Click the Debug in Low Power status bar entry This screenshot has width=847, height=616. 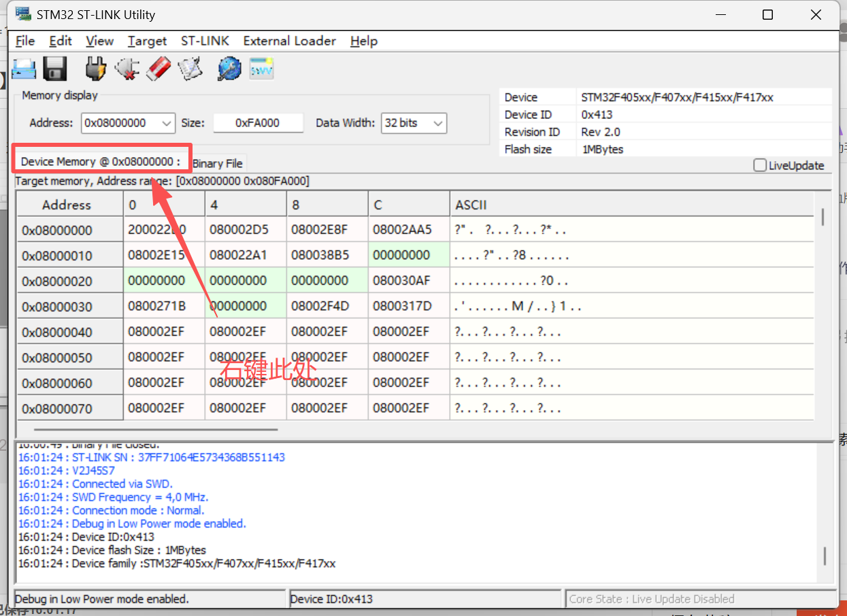tap(149, 599)
